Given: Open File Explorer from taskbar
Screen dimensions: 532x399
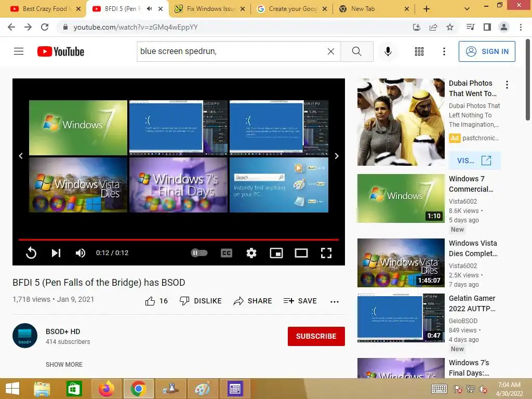Looking at the screenshot, I should tap(43, 389).
